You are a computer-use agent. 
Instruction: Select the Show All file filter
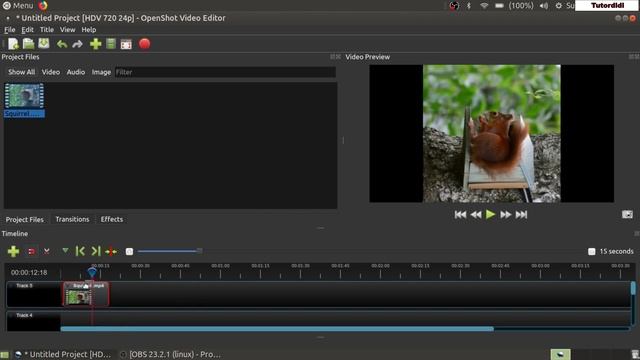(x=22, y=72)
